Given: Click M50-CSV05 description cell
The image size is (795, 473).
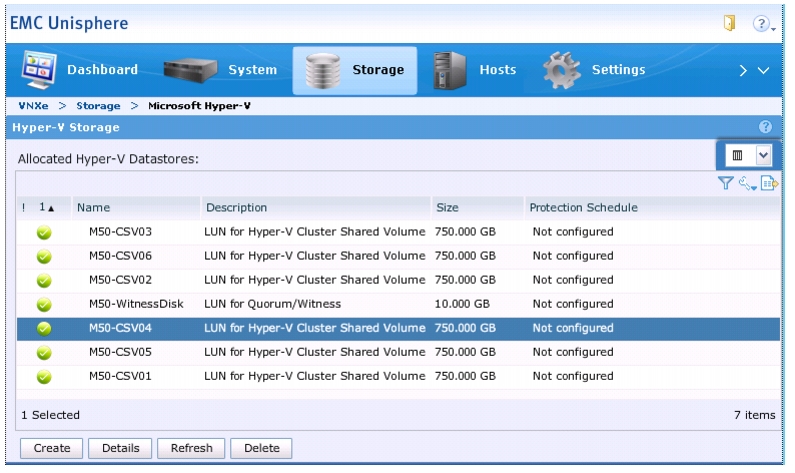Looking at the screenshot, I should point(314,352).
